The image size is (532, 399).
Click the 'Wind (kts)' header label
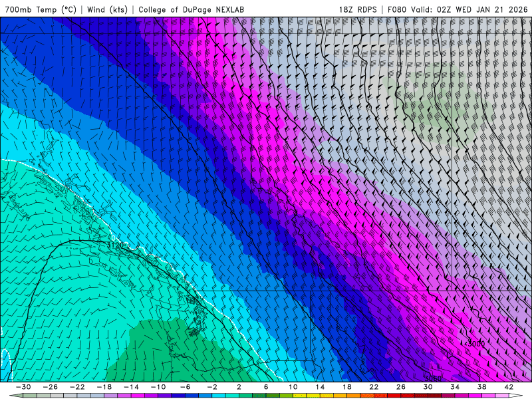(x=107, y=9)
